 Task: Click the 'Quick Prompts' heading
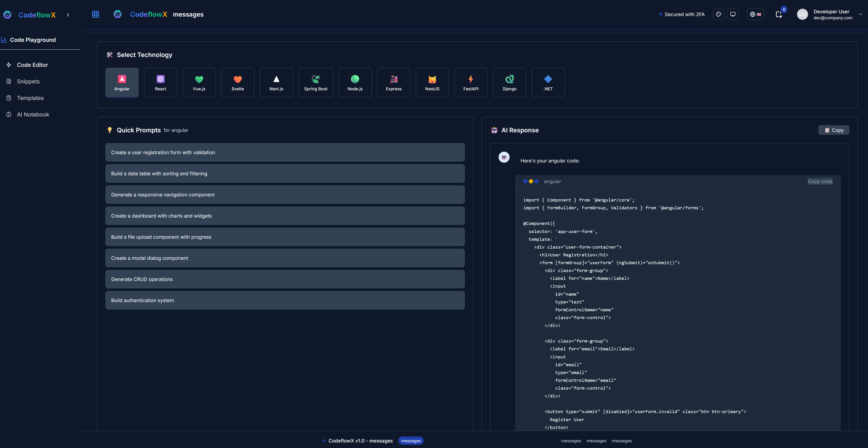pyautogui.click(x=139, y=130)
